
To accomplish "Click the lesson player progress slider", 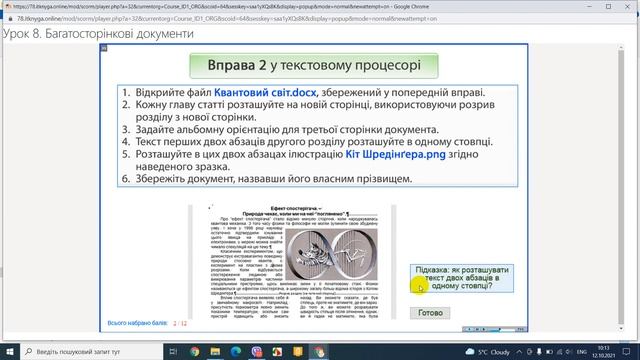I will coord(501,329).
